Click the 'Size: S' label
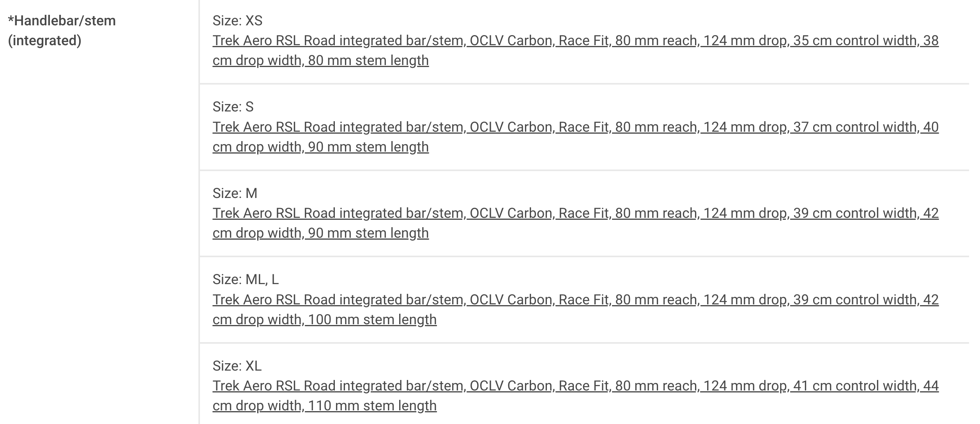The image size is (980, 424). 233,107
